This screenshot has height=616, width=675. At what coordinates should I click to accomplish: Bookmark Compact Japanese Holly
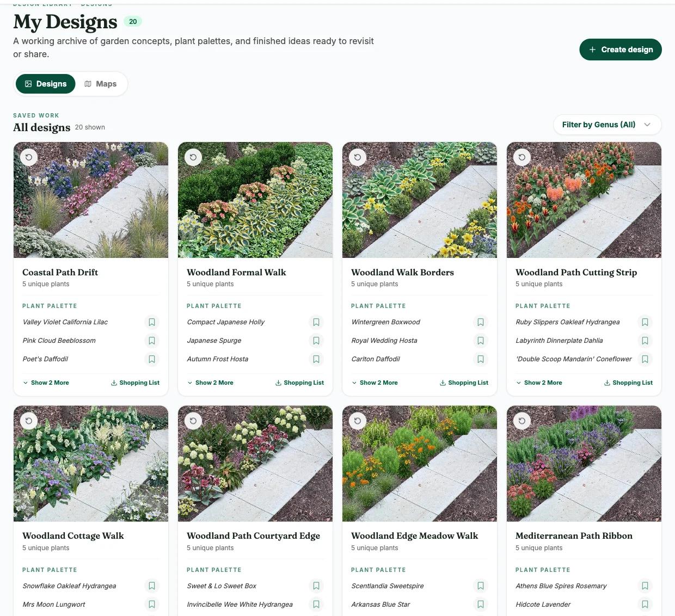tap(316, 322)
